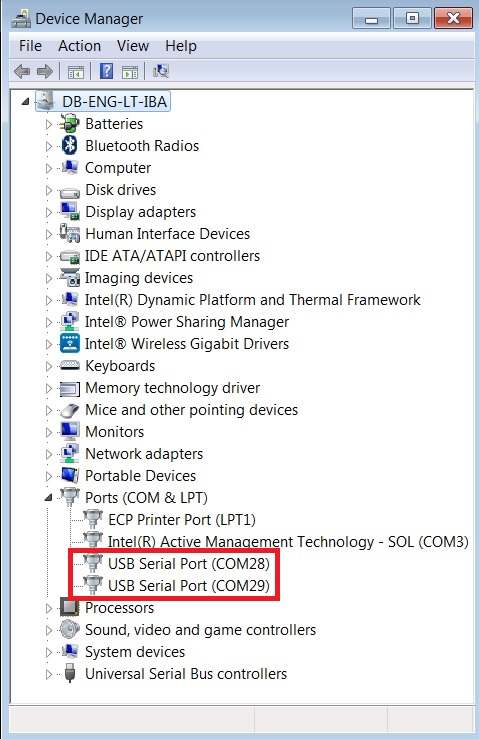Click the Forward arrow toolbar icon
The width and height of the screenshot is (479, 739).
45,72
